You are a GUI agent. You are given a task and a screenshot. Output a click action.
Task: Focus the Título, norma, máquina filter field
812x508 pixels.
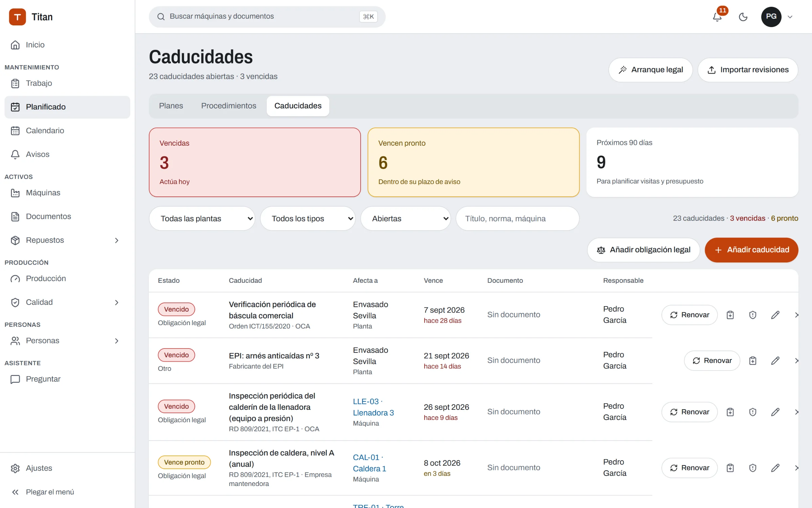[x=517, y=219]
